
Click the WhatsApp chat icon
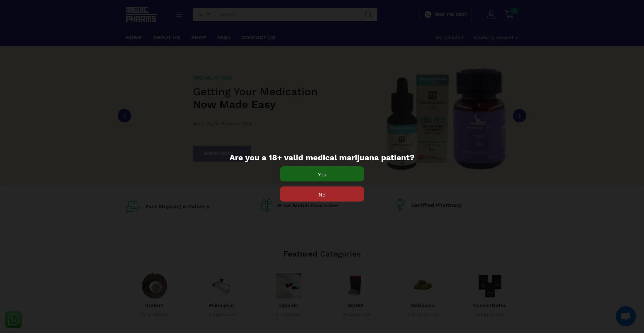[x=13, y=320]
